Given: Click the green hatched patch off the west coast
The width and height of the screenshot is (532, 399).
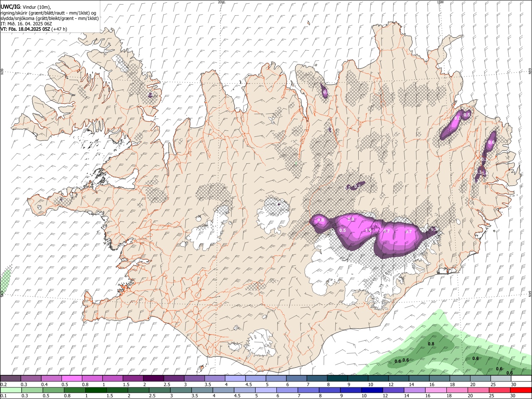Looking at the screenshot, I should click(x=5, y=281).
